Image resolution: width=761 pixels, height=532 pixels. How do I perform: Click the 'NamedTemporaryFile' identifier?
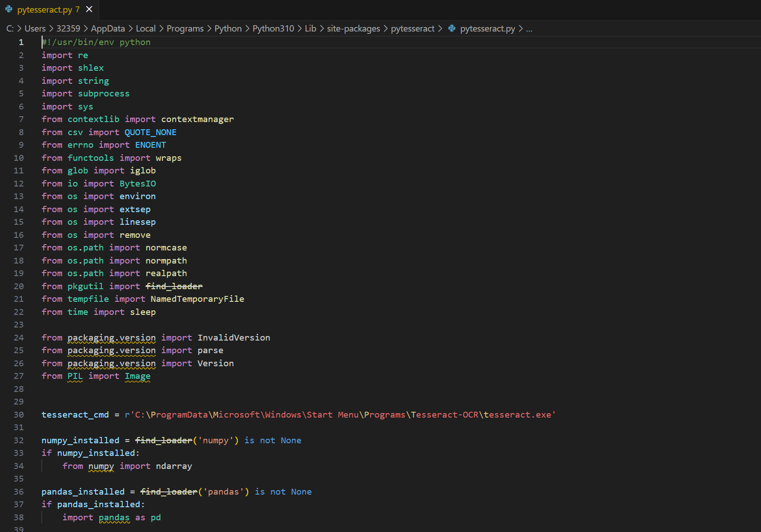click(x=197, y=299)
